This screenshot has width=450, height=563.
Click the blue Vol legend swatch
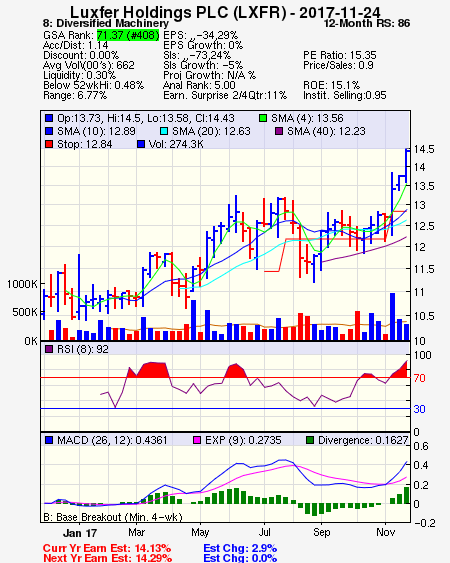coord(141,144)
